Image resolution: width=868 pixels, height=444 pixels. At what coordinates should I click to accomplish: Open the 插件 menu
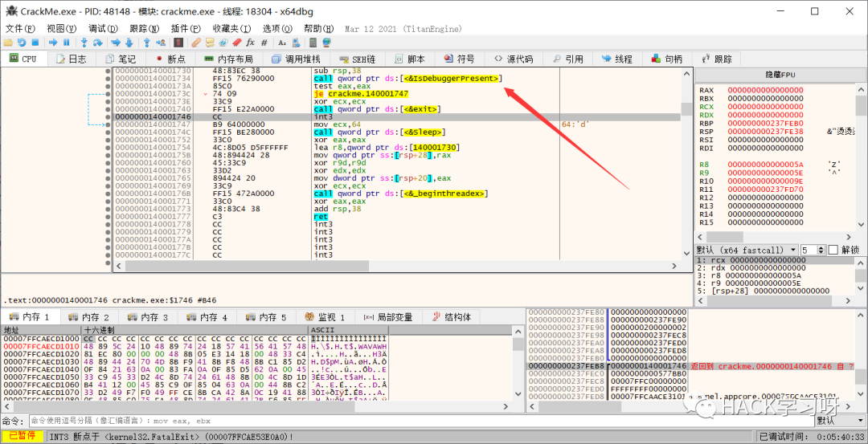(x=186, y=28)
